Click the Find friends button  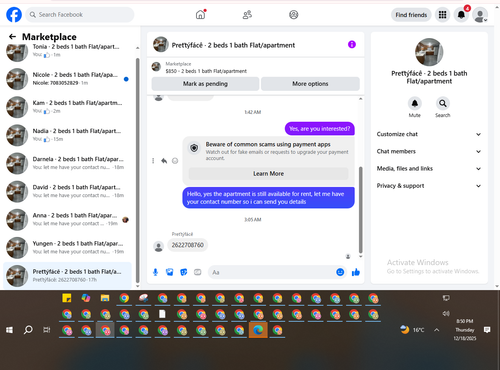(411, 15)
